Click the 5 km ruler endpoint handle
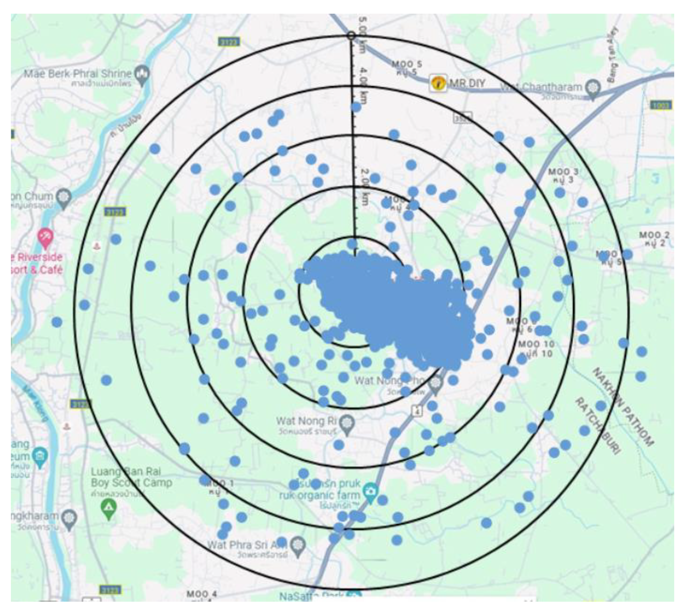Screen dimensions: 691x616 tap(352, 36)
